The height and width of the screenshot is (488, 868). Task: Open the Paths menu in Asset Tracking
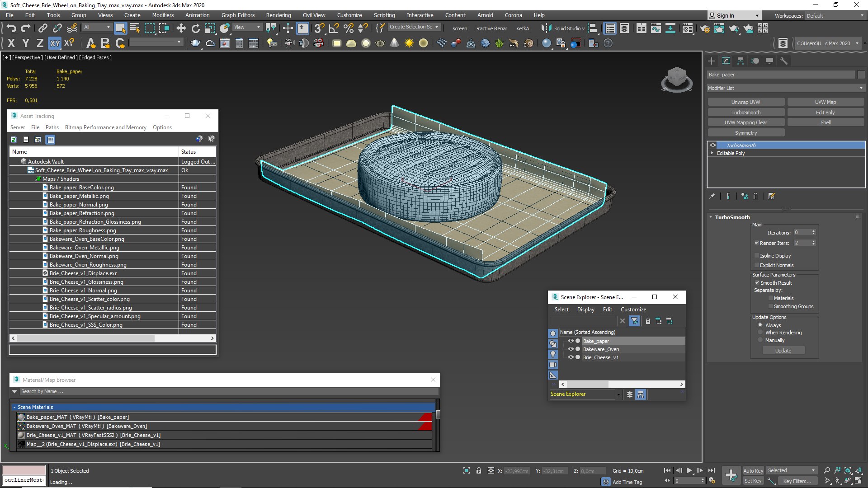[x=52, y=127]
